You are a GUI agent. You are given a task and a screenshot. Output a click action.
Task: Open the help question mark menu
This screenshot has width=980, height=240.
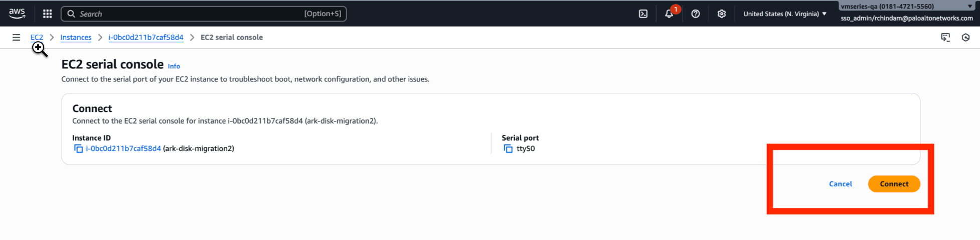(x=696, y=14)
